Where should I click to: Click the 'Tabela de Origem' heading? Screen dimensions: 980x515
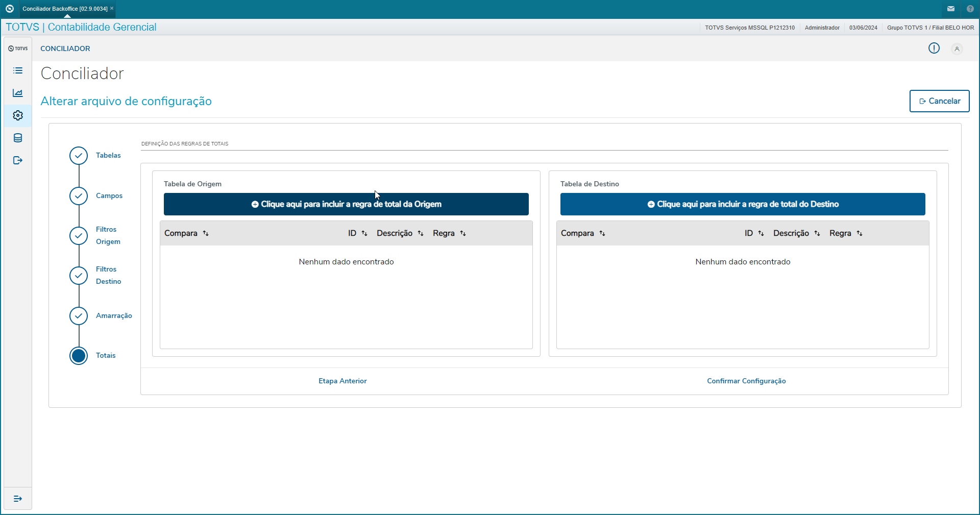tap(192, 184)
